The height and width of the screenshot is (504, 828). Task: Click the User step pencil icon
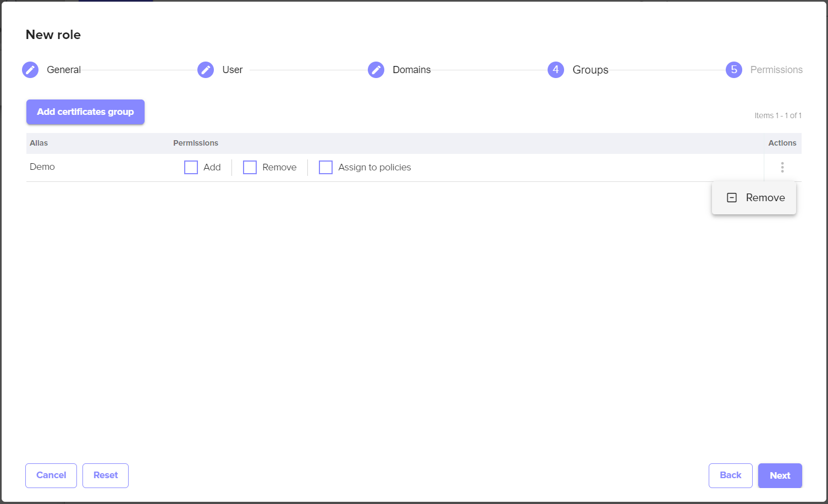coord(206,70)
